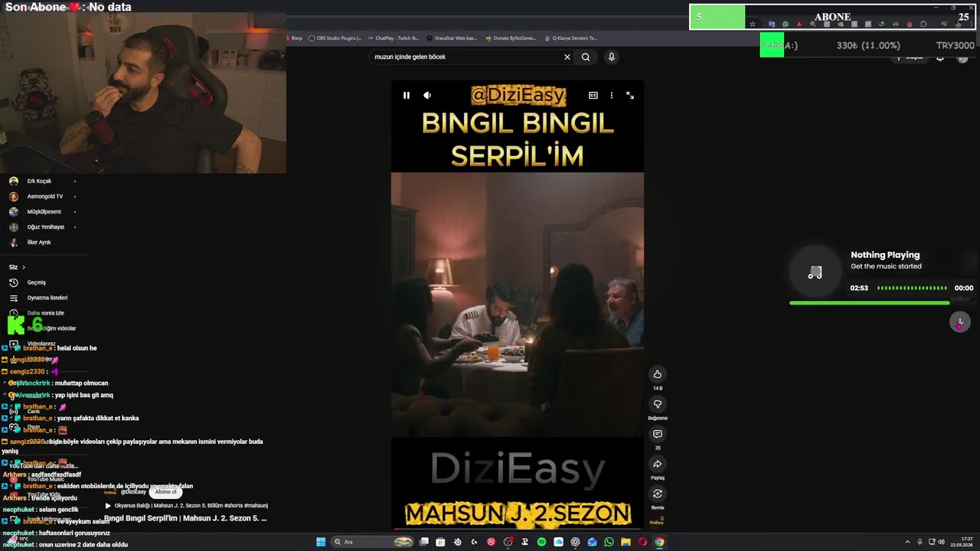
Task: Open the Q Klavye Dersleri bookmark
Action: point(570,38)
